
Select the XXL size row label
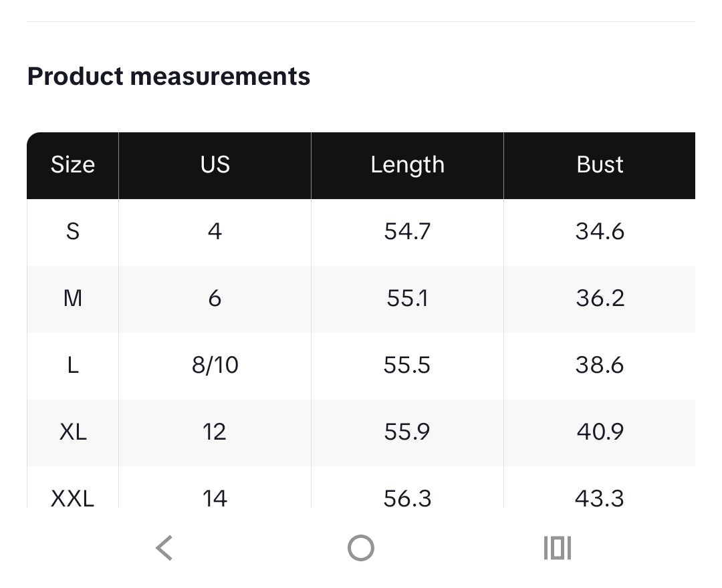(x=73, y=498)
